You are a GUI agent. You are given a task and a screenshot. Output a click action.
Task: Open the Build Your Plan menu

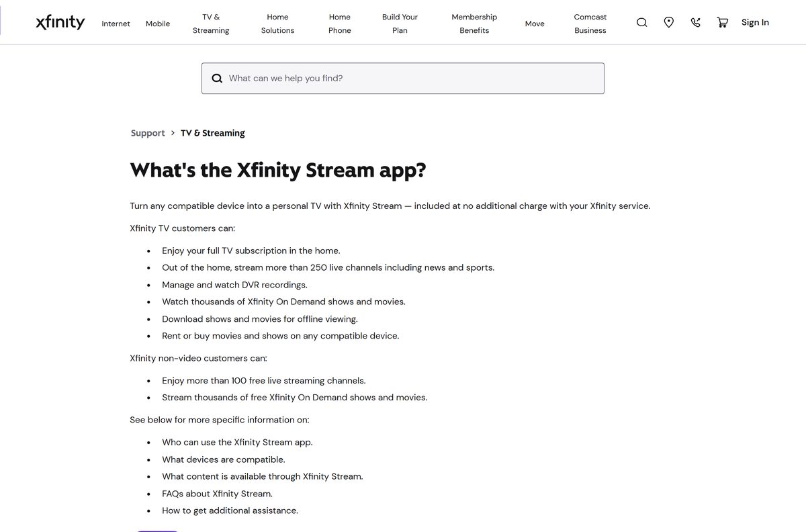[x=400, y=24]
